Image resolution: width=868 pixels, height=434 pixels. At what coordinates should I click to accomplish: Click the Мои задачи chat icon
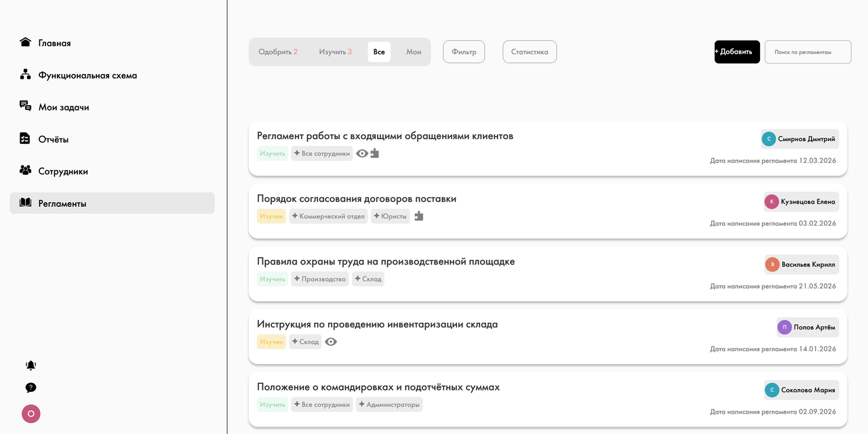pyautogui.click(x=26, y=106)
